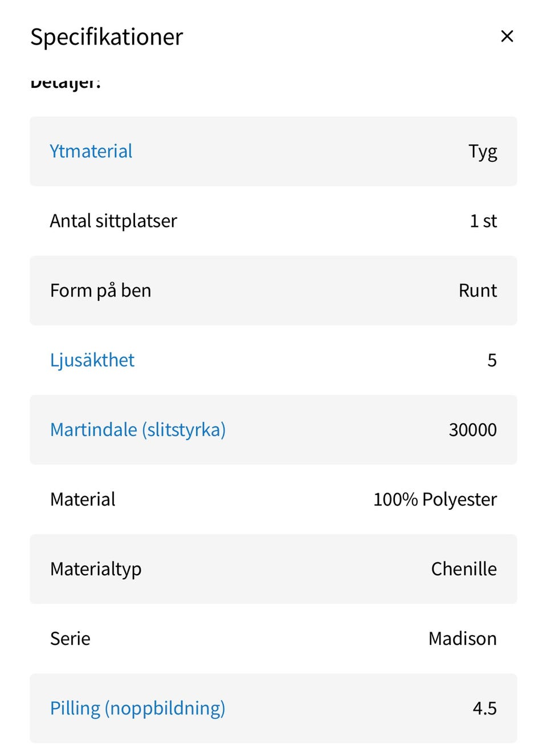
Task: Select the Chenille value
Action: point(464,568)
